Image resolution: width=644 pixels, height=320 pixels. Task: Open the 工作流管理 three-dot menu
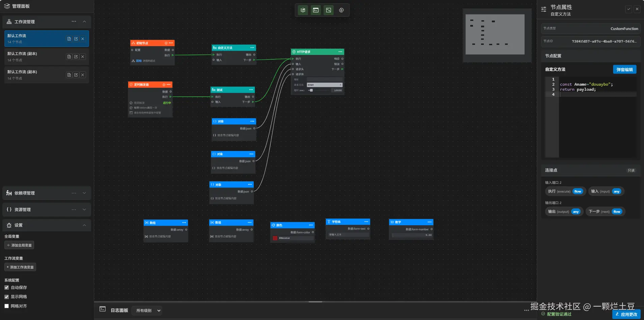click(x=74, y=22)
